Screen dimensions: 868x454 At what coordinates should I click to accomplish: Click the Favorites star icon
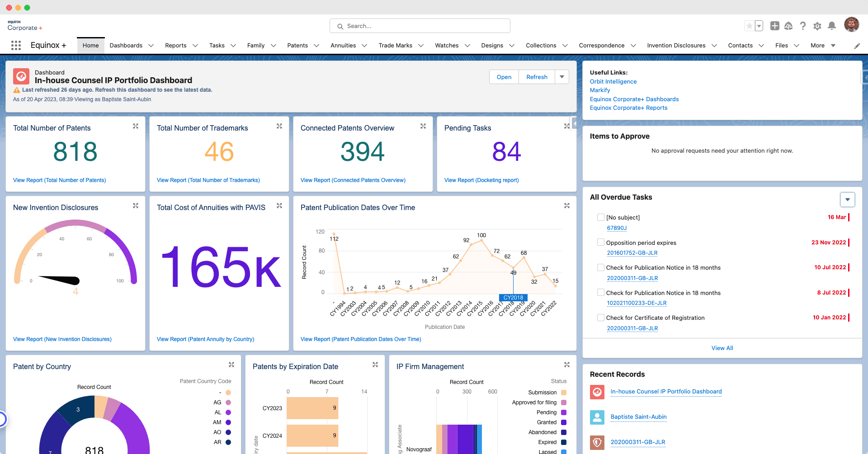(749, 26)
